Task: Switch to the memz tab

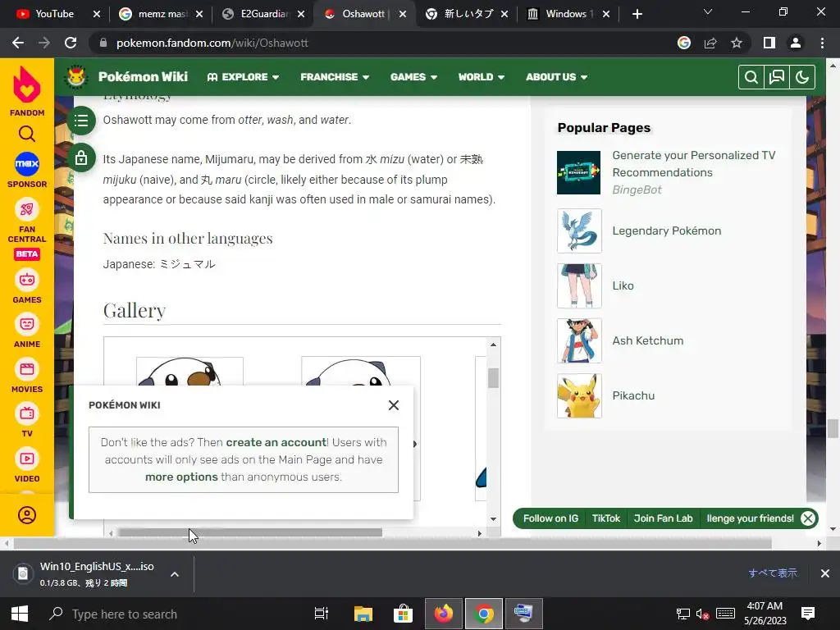Action: click(162, 14)
